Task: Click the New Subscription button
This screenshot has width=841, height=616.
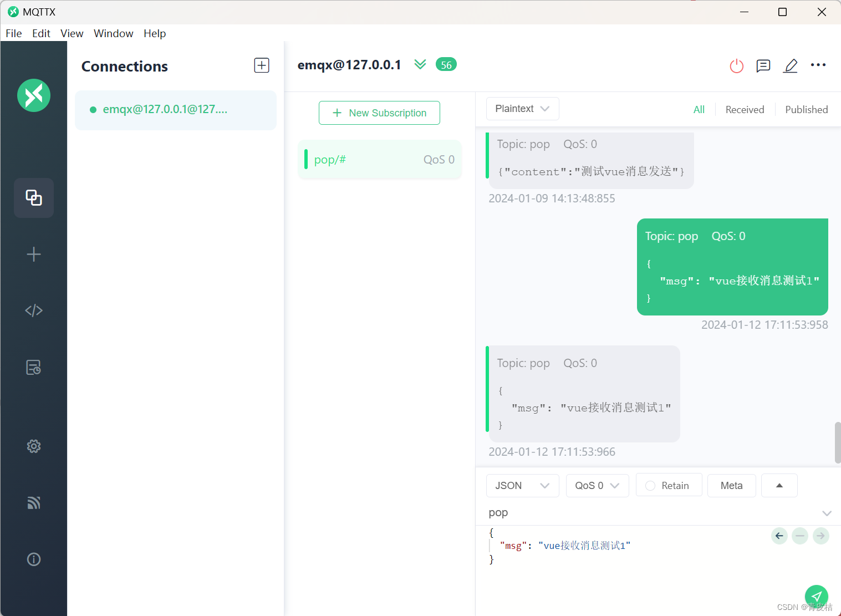Action: click(x=379, y=113)
